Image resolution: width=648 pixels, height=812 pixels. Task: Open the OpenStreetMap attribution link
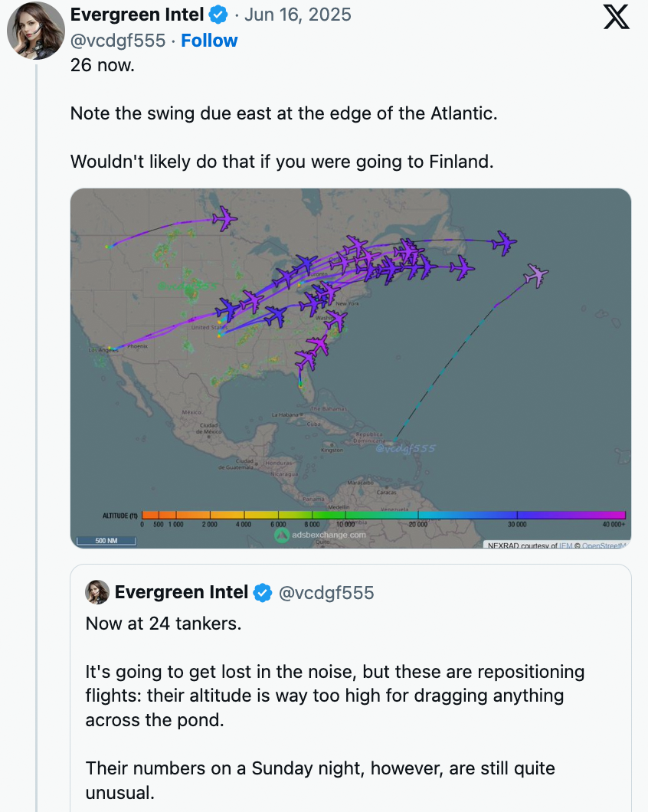[x=604, y=545]
